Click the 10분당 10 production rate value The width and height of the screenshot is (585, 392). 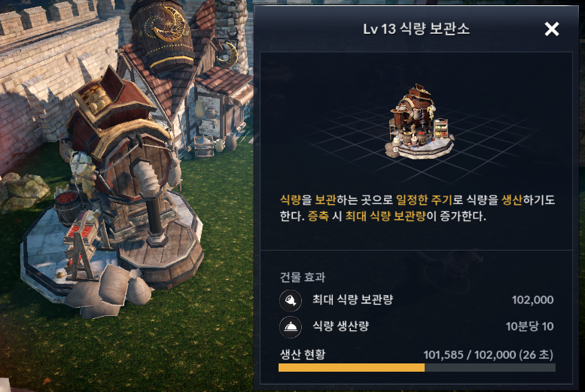coord(529,327)
